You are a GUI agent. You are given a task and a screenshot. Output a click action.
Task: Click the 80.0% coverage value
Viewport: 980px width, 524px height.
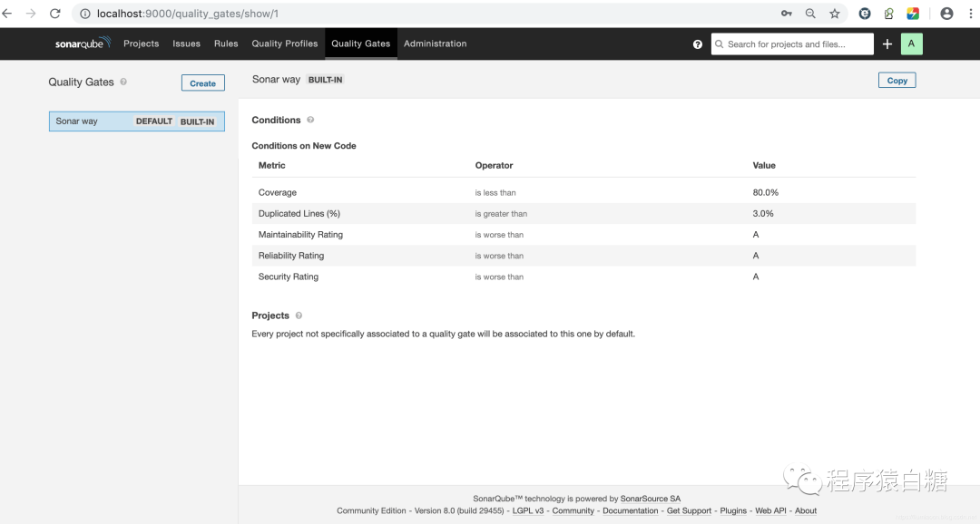766,192
